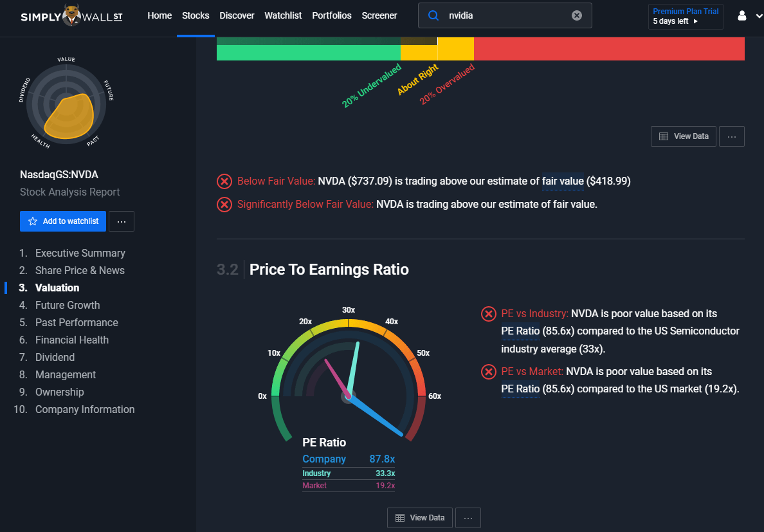The image size is (764, 532).
Task: Open the Screener menu item
Action: pyautogui.click(x=379, y=15)
